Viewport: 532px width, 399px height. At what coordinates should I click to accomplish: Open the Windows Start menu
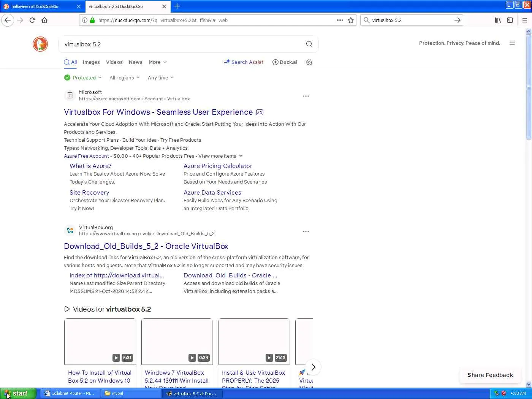[x=18, y=393]
